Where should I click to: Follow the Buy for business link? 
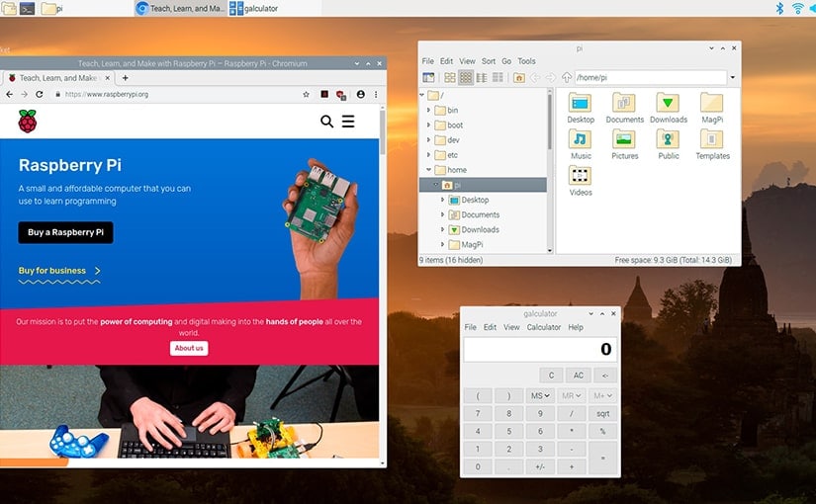coord(59,271)
